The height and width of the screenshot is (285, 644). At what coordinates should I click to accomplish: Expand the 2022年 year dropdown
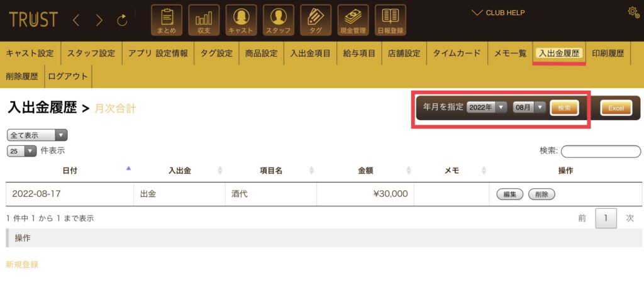pyautogui.click(x=487, y=108)
